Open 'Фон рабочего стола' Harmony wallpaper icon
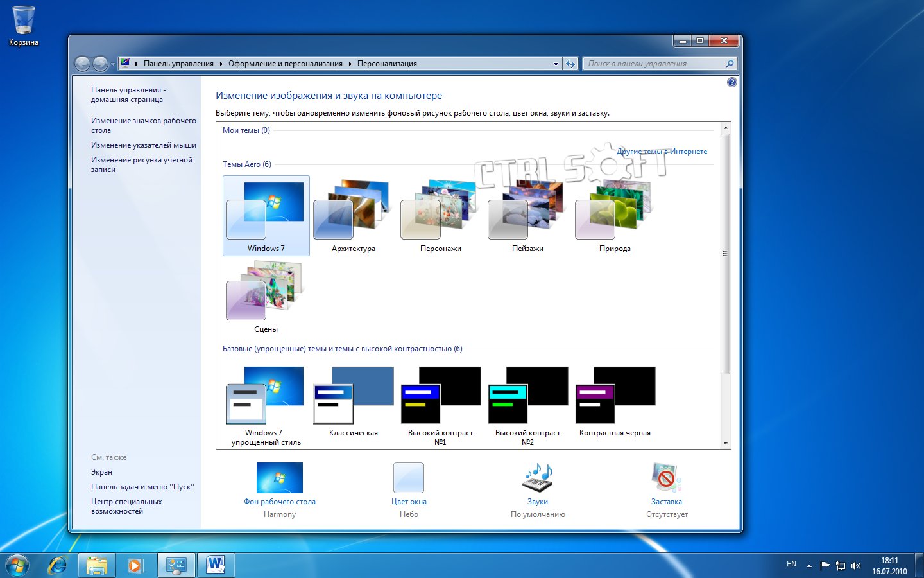This screenshot has height=578, width=924. click(x=280, y=478)
